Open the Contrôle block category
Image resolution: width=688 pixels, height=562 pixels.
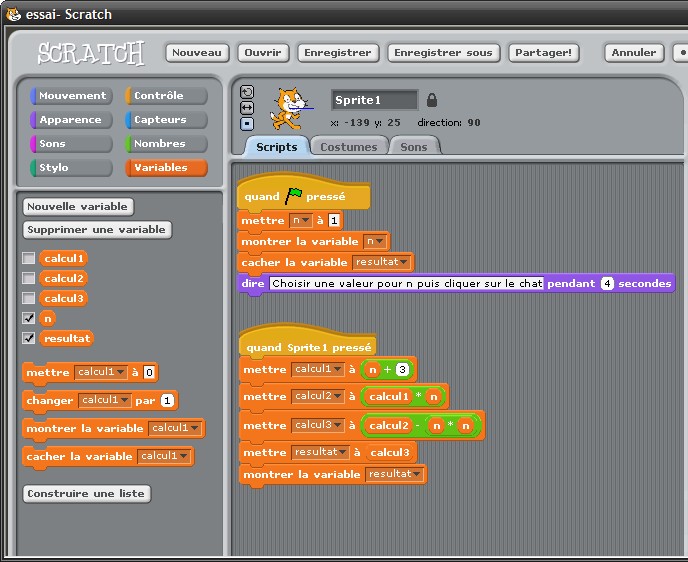click(166, 96)
